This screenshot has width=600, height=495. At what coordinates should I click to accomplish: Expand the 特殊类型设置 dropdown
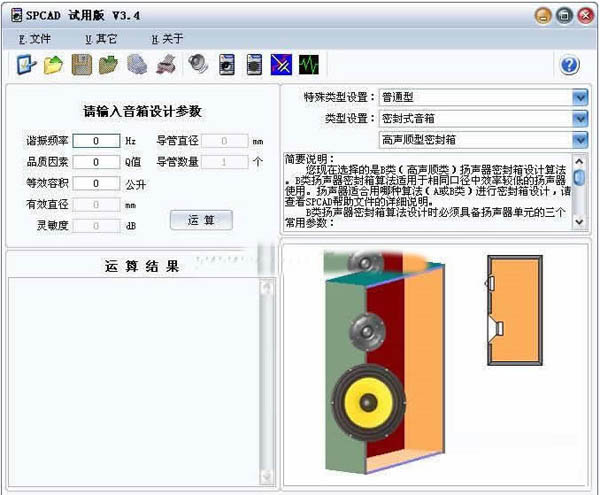(580, 97)
